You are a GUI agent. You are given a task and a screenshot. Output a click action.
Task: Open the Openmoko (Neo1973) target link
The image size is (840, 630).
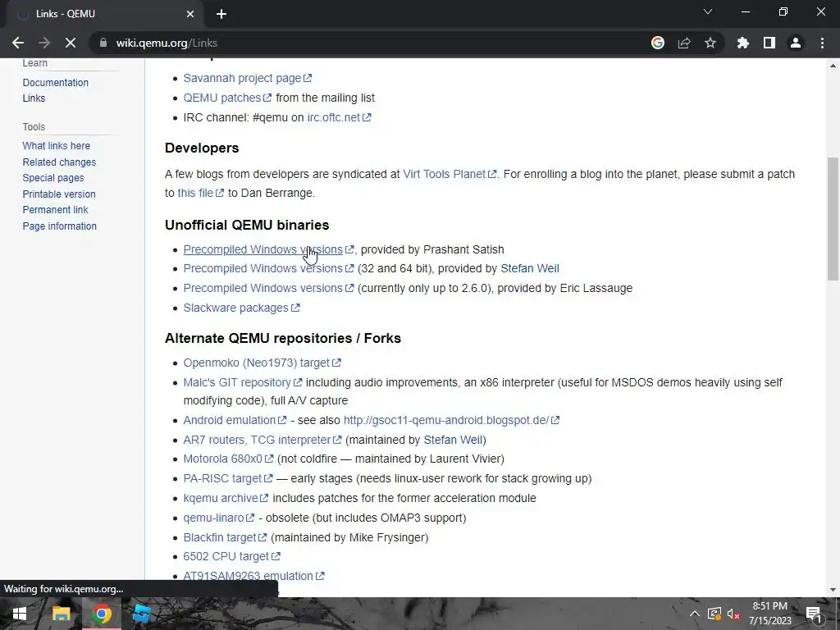[262, 363]
